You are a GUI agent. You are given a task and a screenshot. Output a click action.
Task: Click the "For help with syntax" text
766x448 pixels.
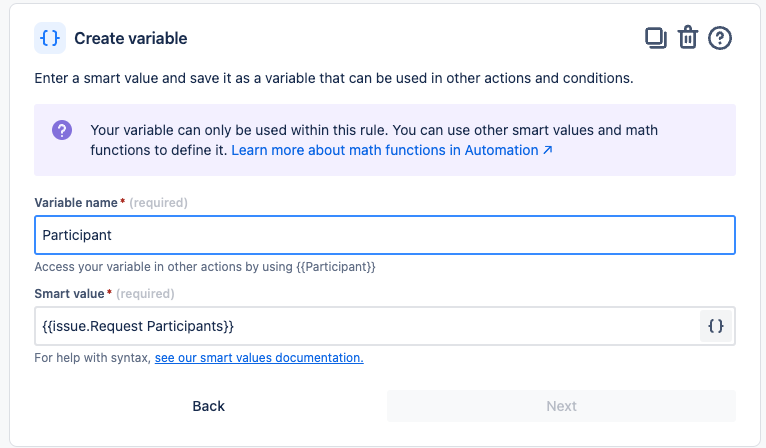[x=92, y=357]
